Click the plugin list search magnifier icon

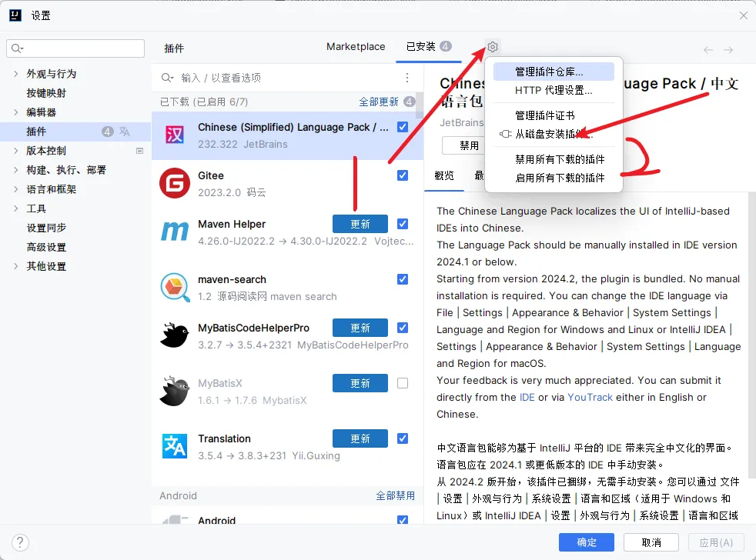click(x=167, y=78)
